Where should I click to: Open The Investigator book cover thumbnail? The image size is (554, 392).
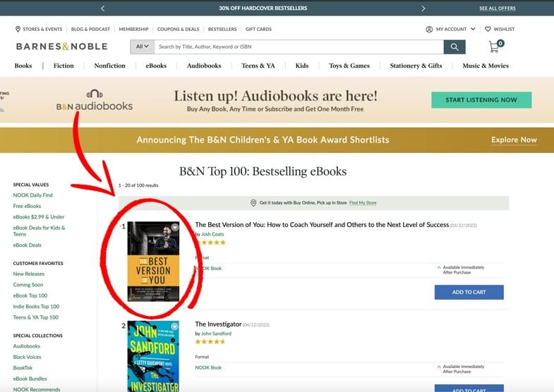[x=153, y=356]
